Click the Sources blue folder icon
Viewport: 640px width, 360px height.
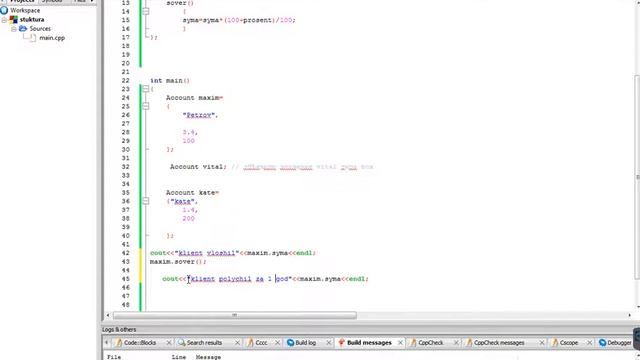23,29
